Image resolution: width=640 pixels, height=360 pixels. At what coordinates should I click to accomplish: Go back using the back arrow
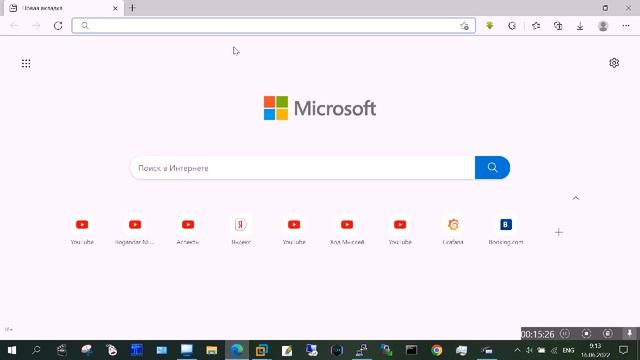coord(14,26)
